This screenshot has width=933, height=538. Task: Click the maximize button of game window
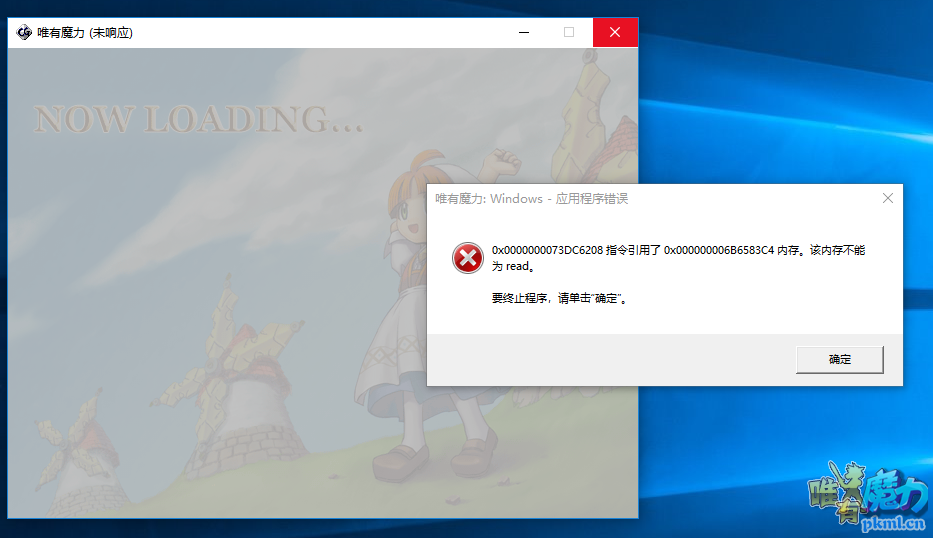click(x=569, y=32)
